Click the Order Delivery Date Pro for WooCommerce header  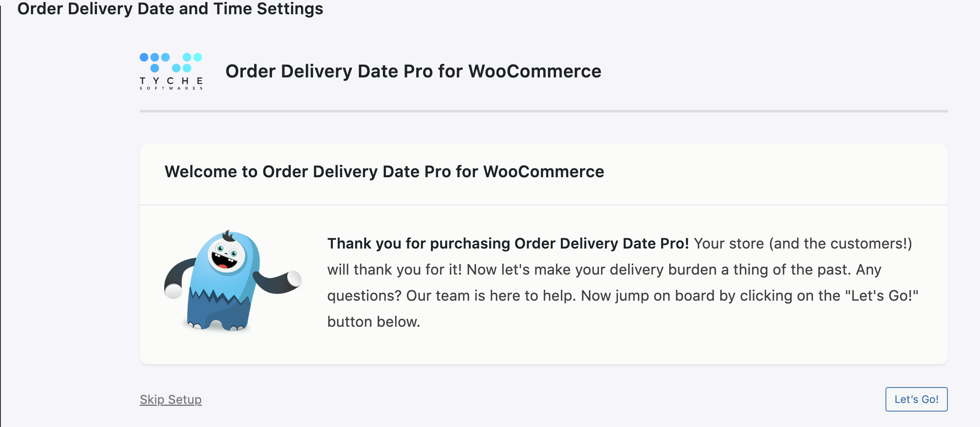click(413, 71)
